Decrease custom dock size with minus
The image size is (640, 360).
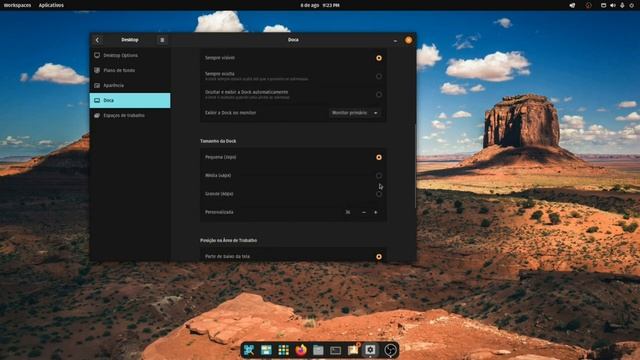pos(364,212)
